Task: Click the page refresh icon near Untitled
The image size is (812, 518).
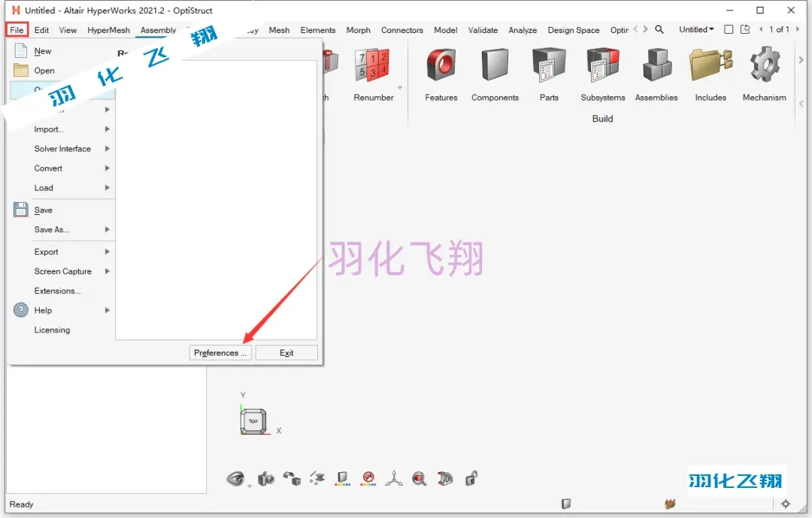Action: click(x=745, y=29)
